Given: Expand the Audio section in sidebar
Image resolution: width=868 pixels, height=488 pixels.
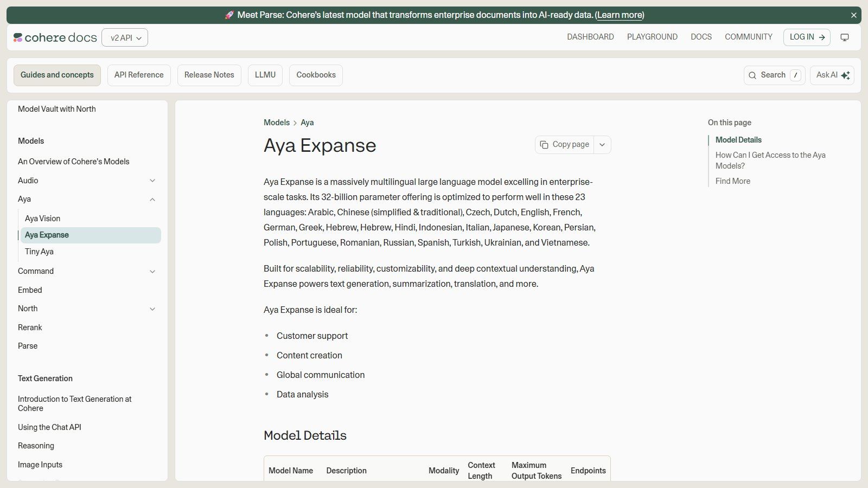Looking at the screenshot, I should coord(152,181).
